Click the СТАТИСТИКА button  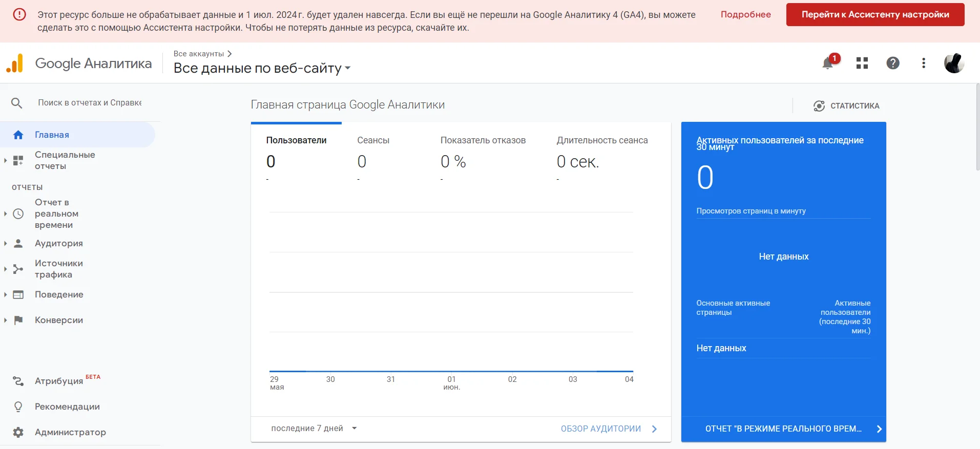click(x=846, y=106)
